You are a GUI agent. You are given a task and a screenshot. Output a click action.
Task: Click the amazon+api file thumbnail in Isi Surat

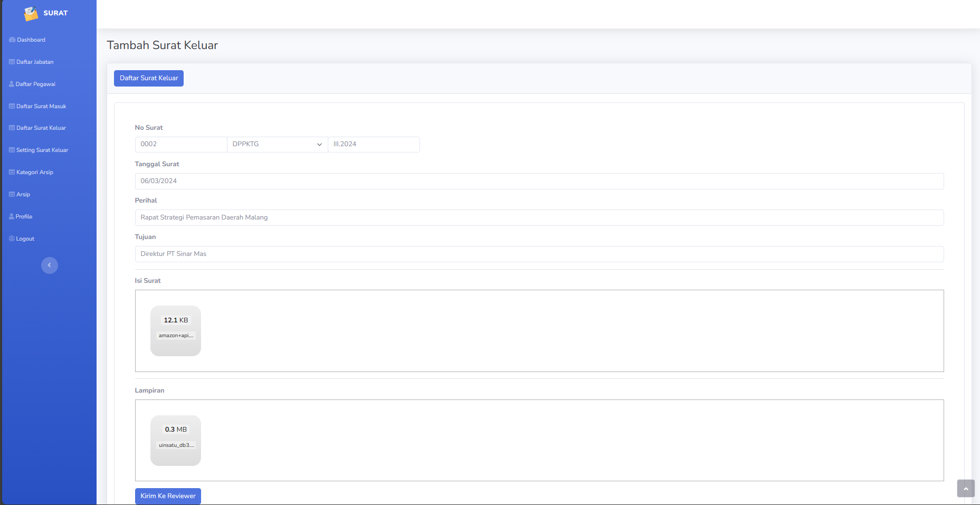pyautogui.click(x=176, y=331)
